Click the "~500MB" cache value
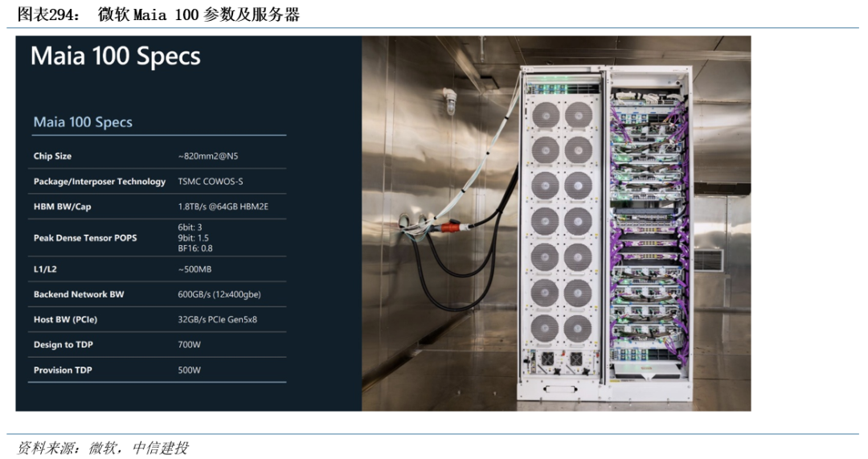The width and height of the screenshot is (868, 459). coord(194,269)
